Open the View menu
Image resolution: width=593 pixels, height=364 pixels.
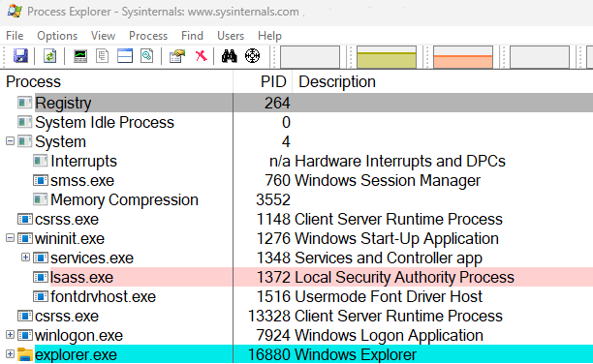coord(103,36)
